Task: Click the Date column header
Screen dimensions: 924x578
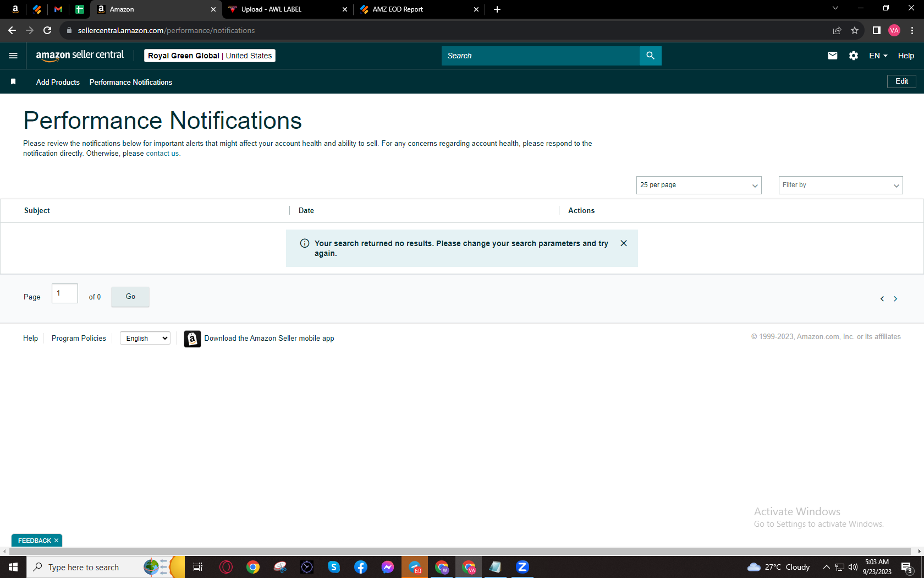Action: click(x=306, y=210)
